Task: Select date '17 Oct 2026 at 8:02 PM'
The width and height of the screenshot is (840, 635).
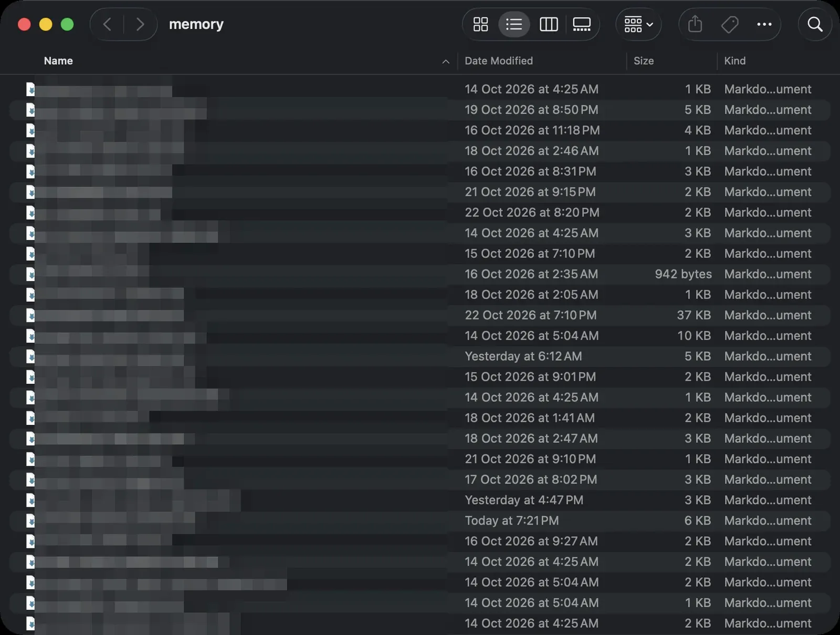Action: tap(531, 480)
